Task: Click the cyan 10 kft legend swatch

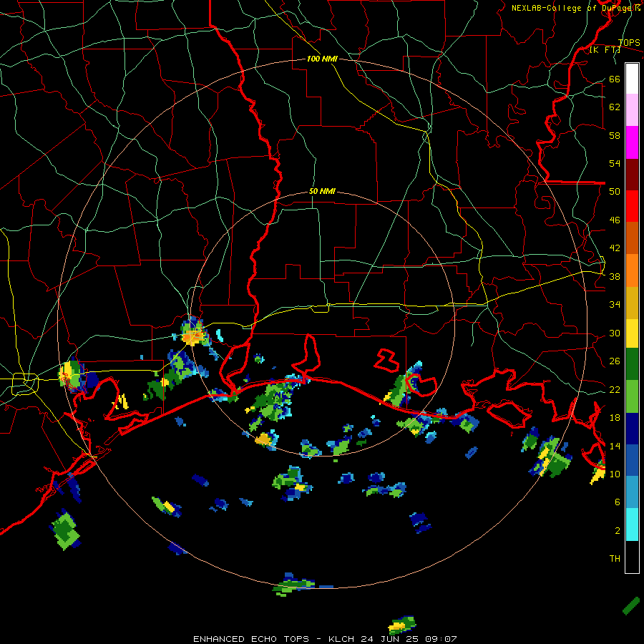Action: point(632,525)
